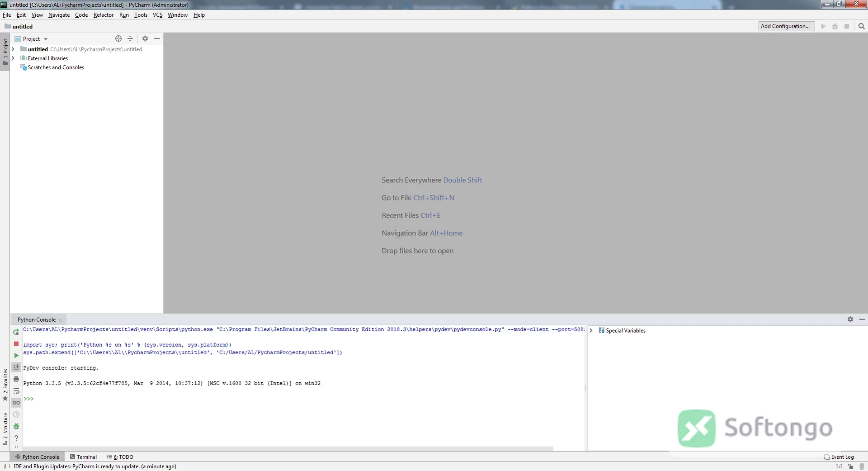The width and height of the screenshot is (868, 471).
Task: Switch to the Terminal tab
Action: (84, 457)
